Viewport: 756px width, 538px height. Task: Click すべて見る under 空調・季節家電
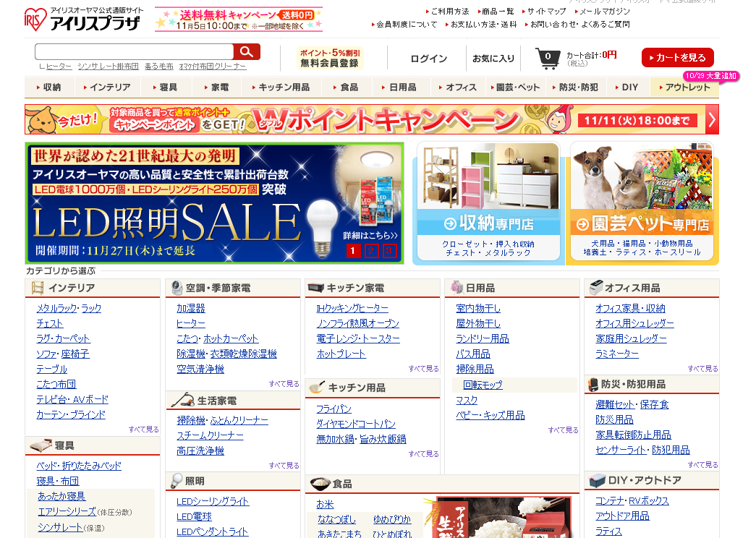[x=284, y=384]
